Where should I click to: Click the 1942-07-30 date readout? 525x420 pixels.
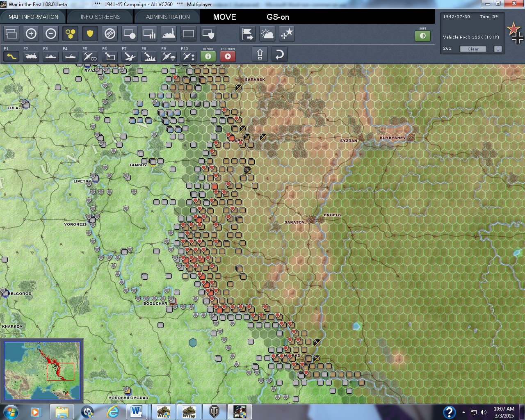click(457, 17)
